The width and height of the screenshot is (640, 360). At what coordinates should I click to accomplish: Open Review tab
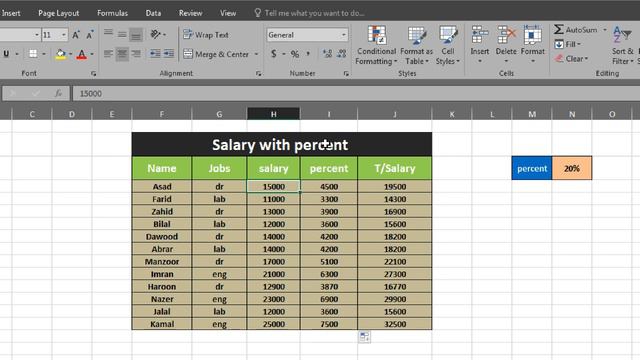tap(190, 13)
